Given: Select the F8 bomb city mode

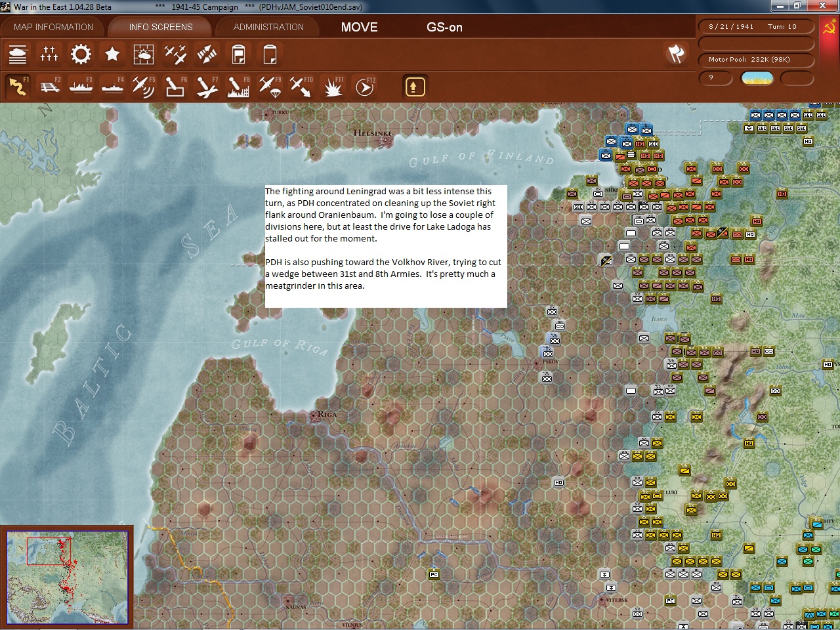Looking at the screenshot, I should [238, 87].
